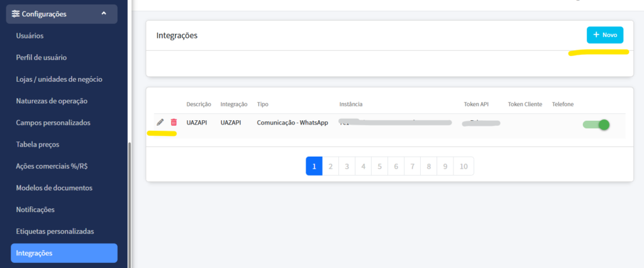Open Campos personalizados page
This screenshot has height=268, width=644.
pos(53,123)
